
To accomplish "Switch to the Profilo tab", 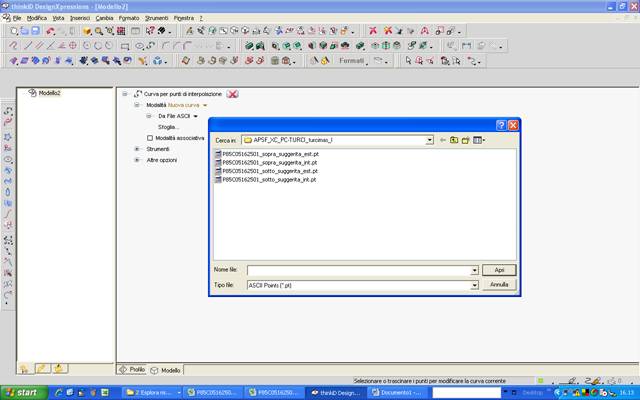I will coord(135,369).
